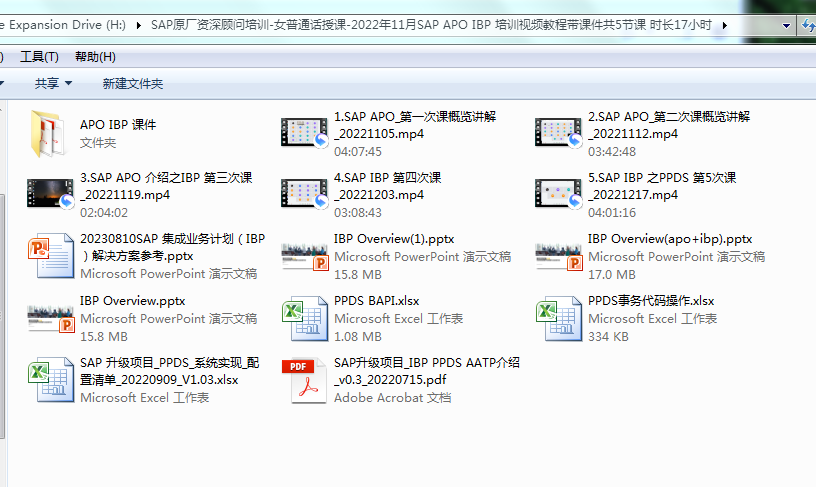Click IBP Overview(apo+ibp).pptx file icon

click(558, 256)
